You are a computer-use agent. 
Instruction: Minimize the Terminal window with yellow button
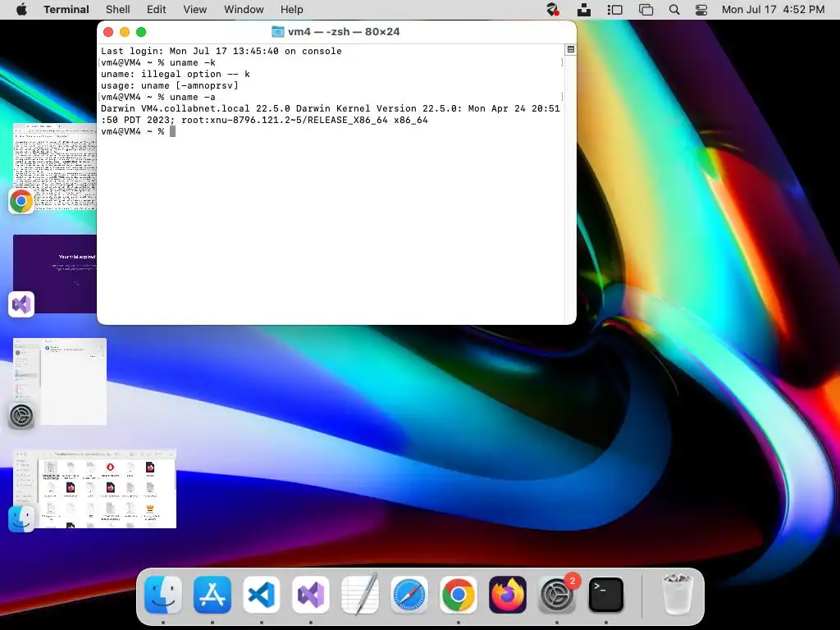(x=125, y=32)
